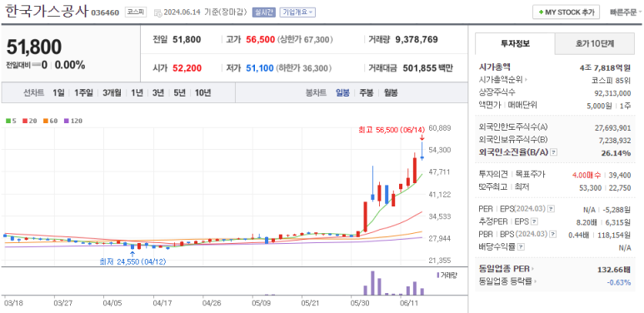The image size is (644, 313).
Task: Click the current price 51,800
Action: 34,47
